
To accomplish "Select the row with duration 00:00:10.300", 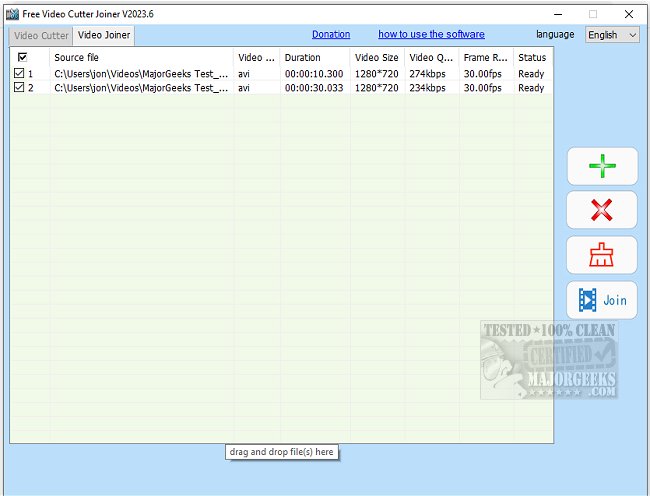I will click(x=281, y=74).
